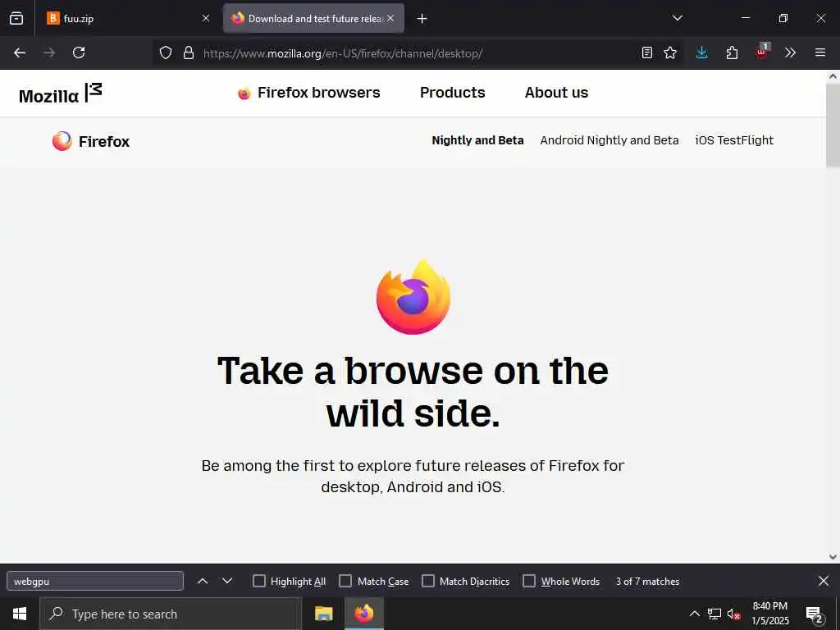Find next match with down arrow
This screenshot has width=840, height=630.
(x=227, y=582)
